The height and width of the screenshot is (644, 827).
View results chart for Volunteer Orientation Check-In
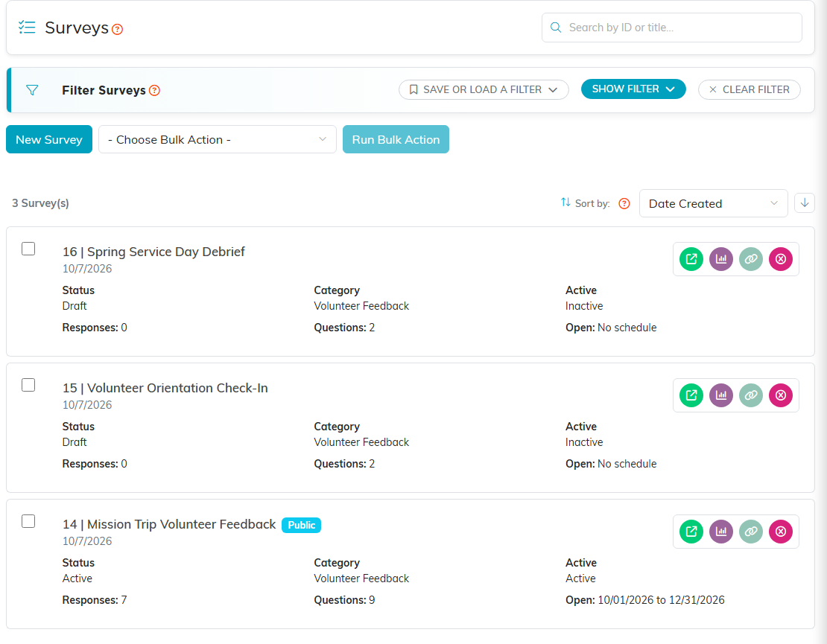(x=721, y=395)
